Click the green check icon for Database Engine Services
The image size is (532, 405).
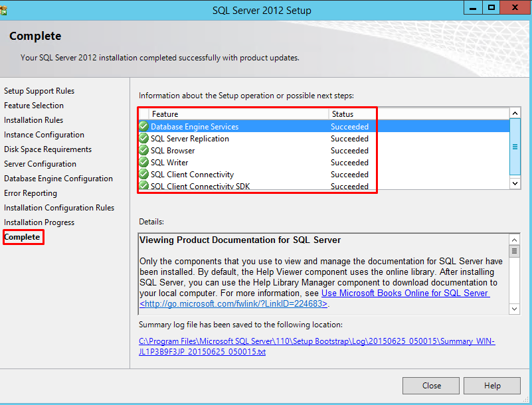click(x=144, y=127)
